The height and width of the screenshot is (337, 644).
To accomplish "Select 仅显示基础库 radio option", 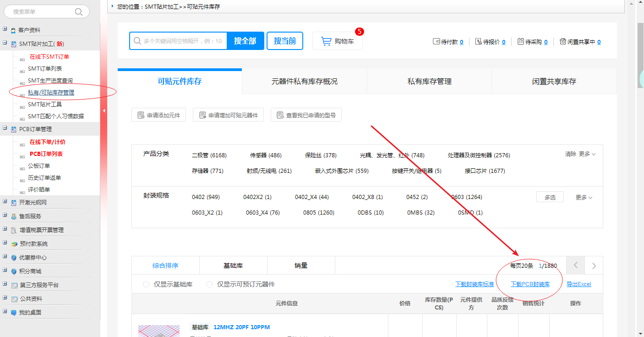I will 146,284.
